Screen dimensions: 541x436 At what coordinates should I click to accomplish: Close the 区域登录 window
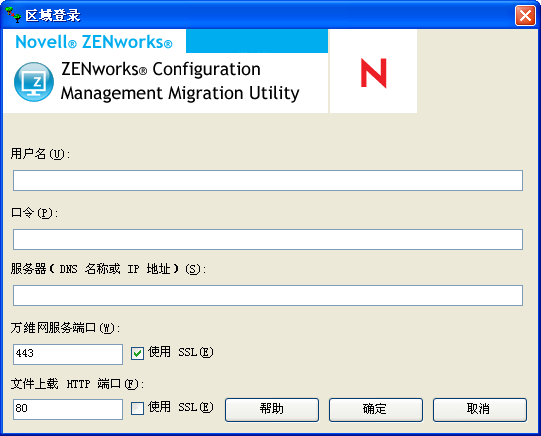[x=525, y=16]
